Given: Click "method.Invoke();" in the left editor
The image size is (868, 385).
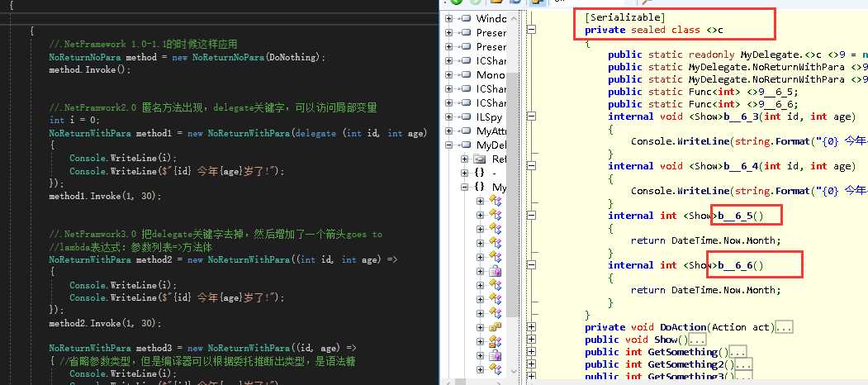Looking at the screenshot, I should tap(90, 69).
